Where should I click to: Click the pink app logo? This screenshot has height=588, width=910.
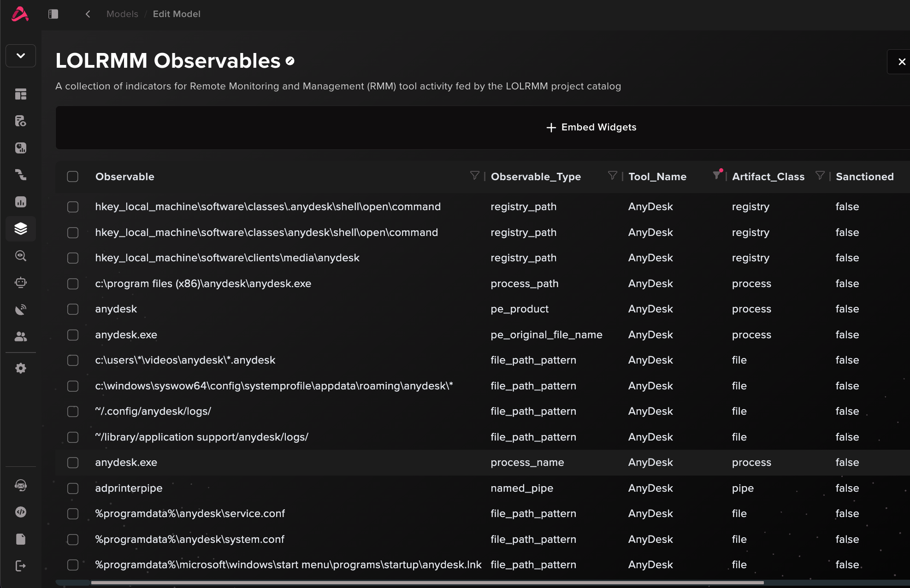pos(20,14)
